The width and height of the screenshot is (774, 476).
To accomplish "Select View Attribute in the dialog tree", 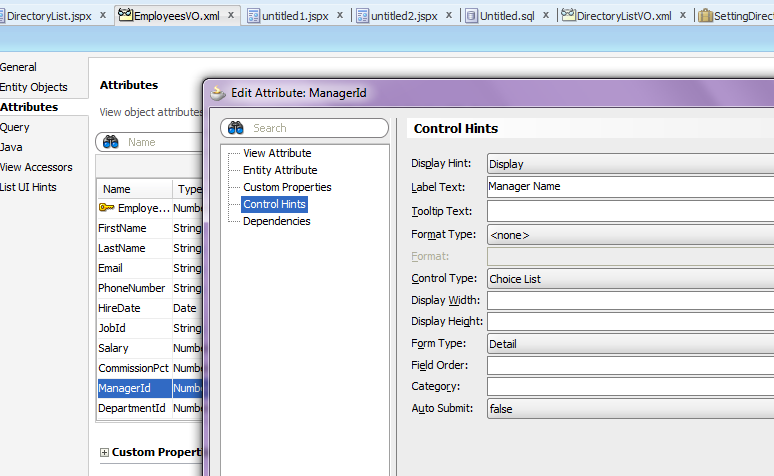I will (277, 153).
